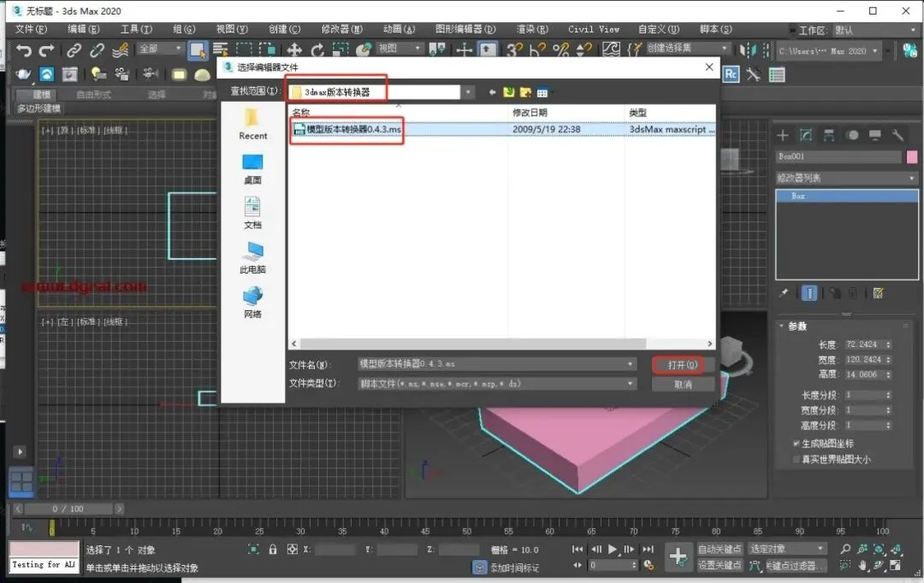Open the file type dropdown
Viewport: 924px width, 583px height.
(631, 383)
